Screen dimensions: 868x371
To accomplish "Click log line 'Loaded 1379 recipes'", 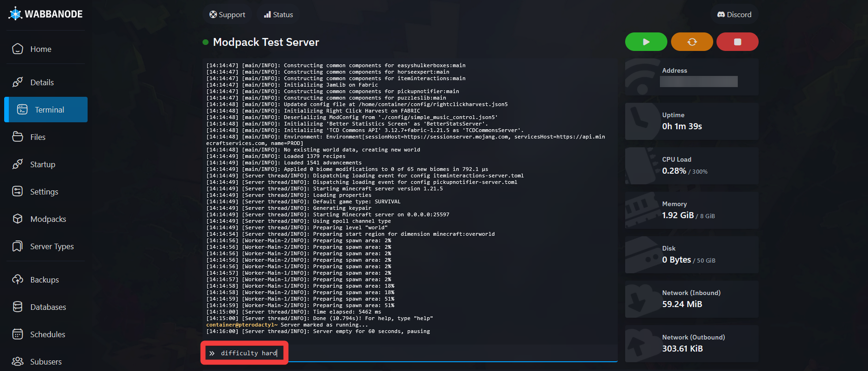I will (x=276, y=156).
